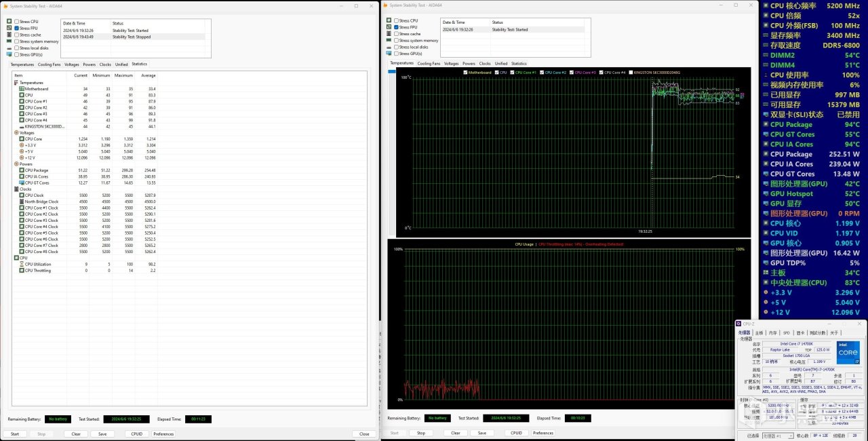Click Stress local disks icon in right AIDA64 window
868x441 pixels.
(x=389, y=47)
